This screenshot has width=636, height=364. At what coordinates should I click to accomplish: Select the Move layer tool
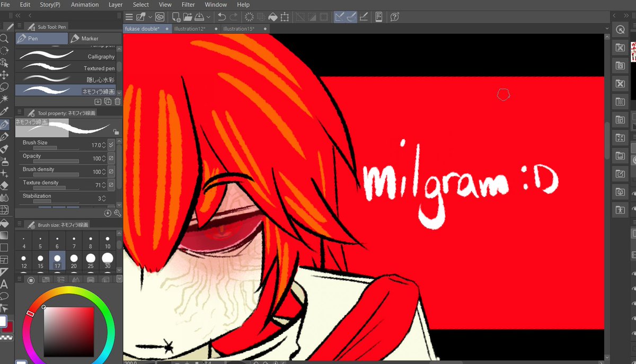[4, 75]
